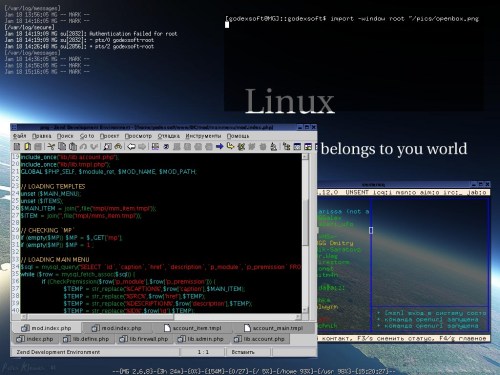Viewport: 500px width, 375px height.
Task: Click the blue Run arrow icon
Action: (219, 147)
